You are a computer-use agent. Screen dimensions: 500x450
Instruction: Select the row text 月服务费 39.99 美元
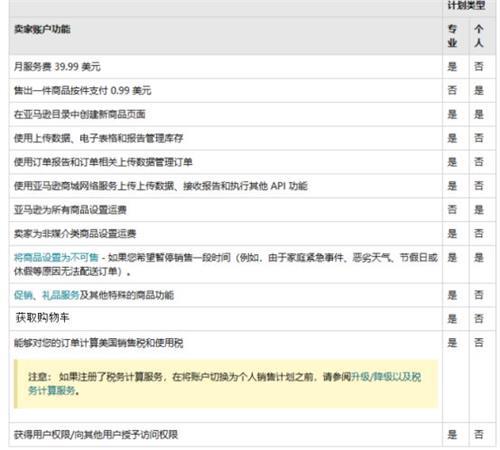click(x=57, y=67)
